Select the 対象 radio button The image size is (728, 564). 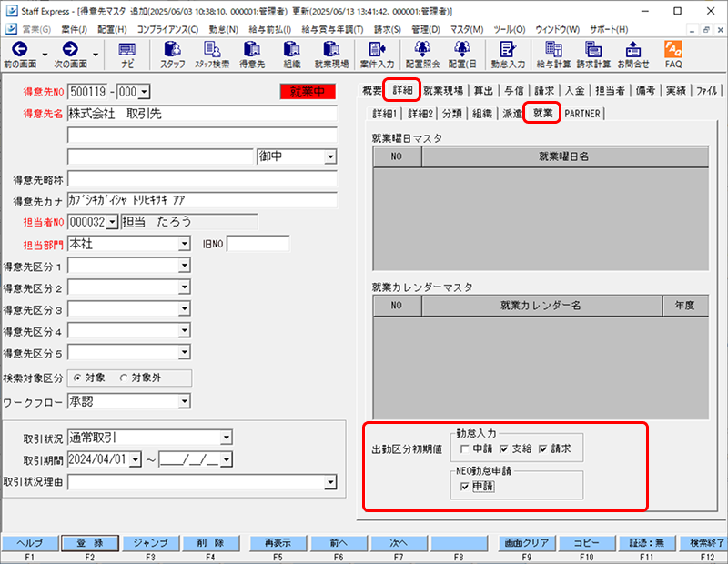(x=77, y=378)
